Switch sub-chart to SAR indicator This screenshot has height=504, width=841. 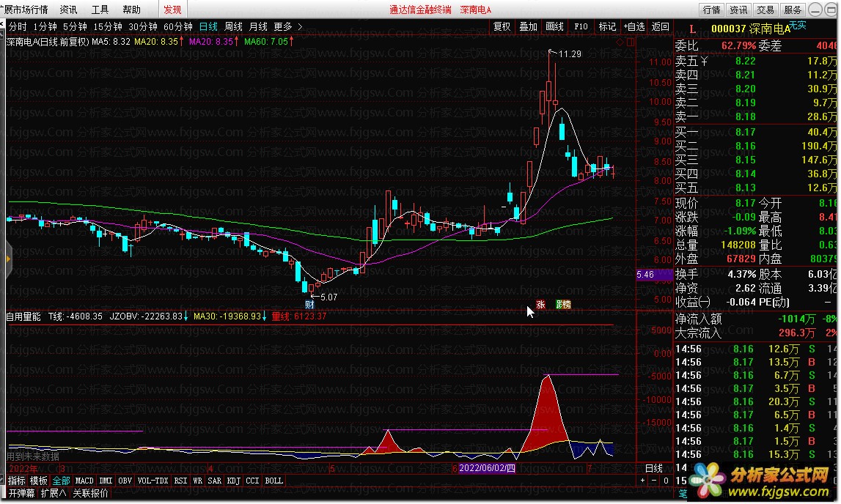pos(215,481)
